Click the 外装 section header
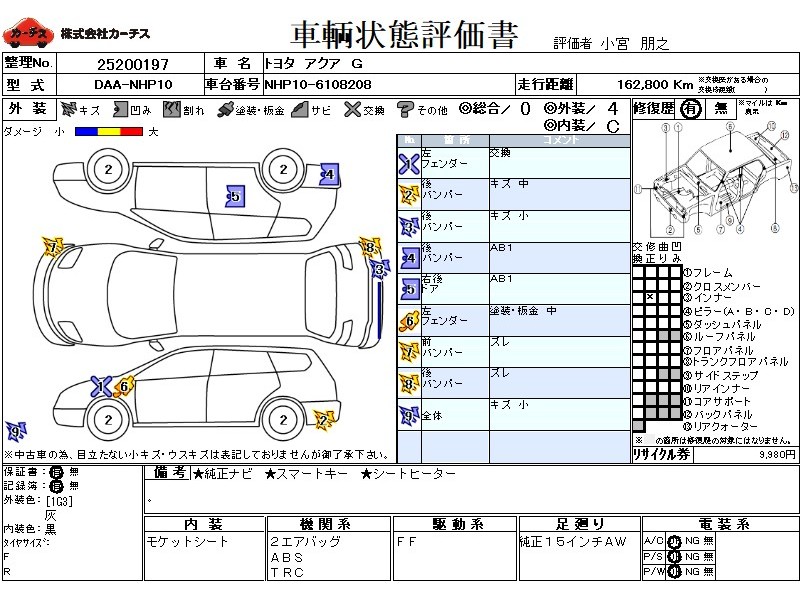 (x=27, y=110)
